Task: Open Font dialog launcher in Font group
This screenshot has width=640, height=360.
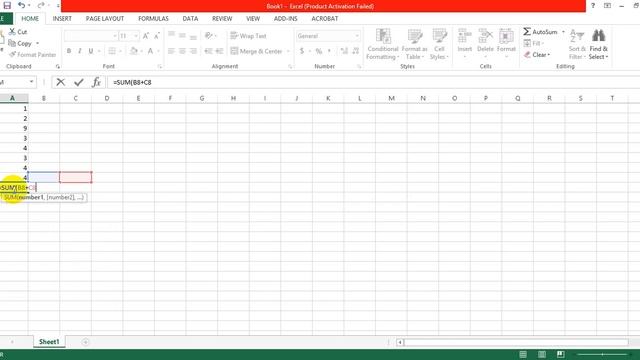Action: pyautogui.click(x=160, y=66)
